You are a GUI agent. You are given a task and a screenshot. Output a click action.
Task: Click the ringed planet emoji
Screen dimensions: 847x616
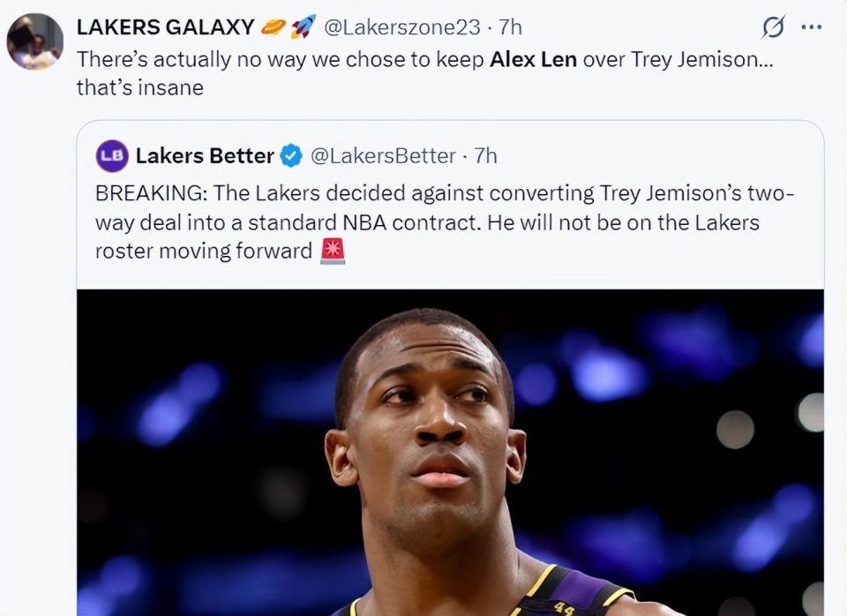(x=274, y=27)
